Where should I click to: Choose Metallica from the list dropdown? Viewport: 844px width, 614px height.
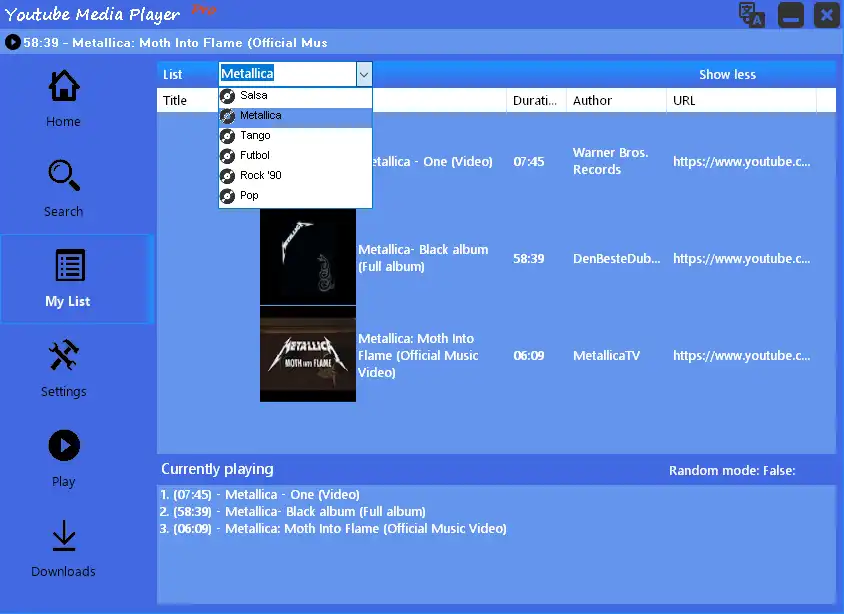[296, 117]
